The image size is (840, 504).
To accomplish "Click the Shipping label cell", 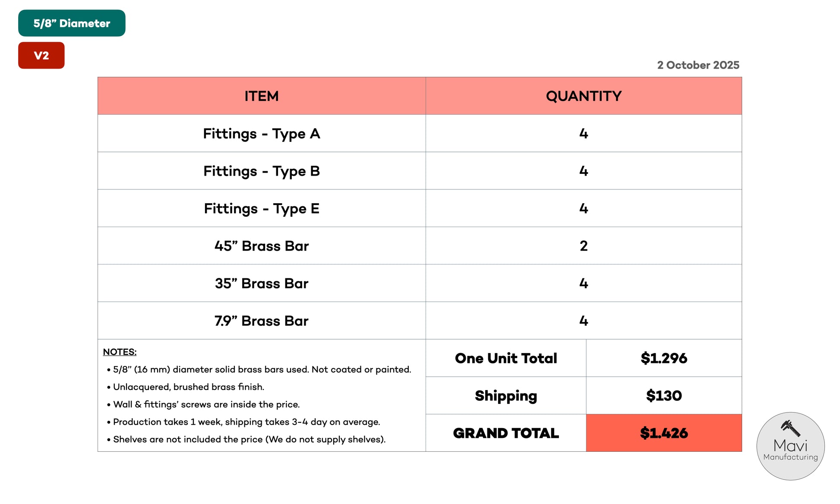I will pos(506,396).
